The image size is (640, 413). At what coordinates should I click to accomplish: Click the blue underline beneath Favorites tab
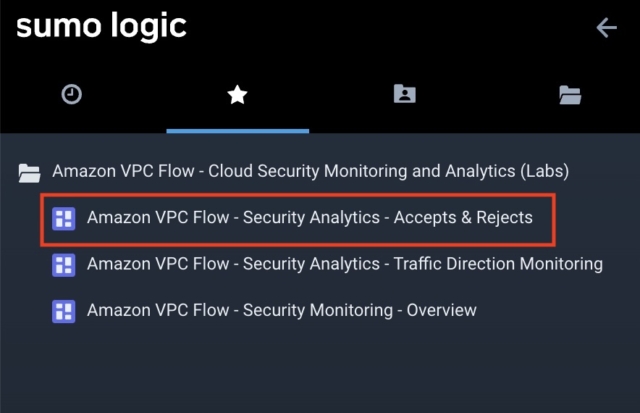[x=238, y=131]
